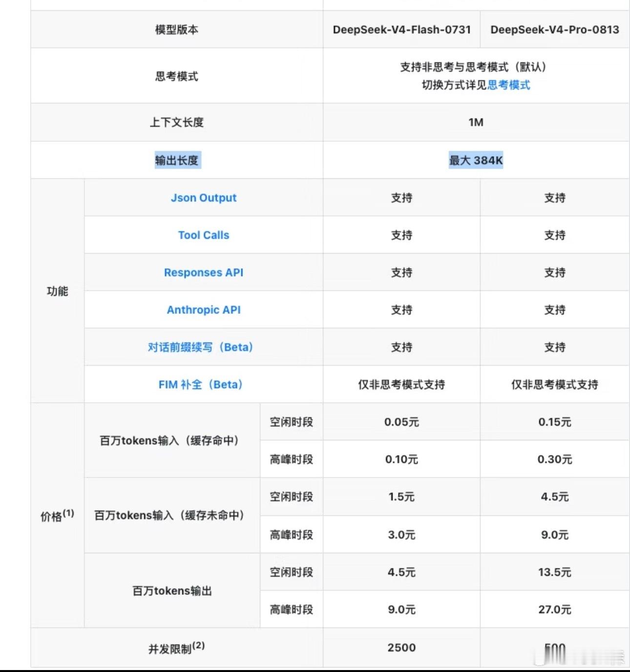Click 空闲时段 in the 缓存命中 row
630x672 pixels.
[x=292, y=422]
